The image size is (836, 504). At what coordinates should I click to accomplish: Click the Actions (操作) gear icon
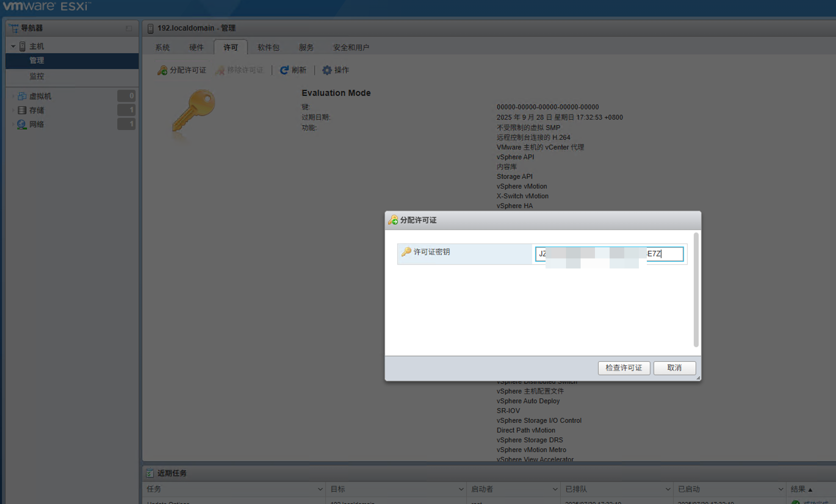(327, 70)
